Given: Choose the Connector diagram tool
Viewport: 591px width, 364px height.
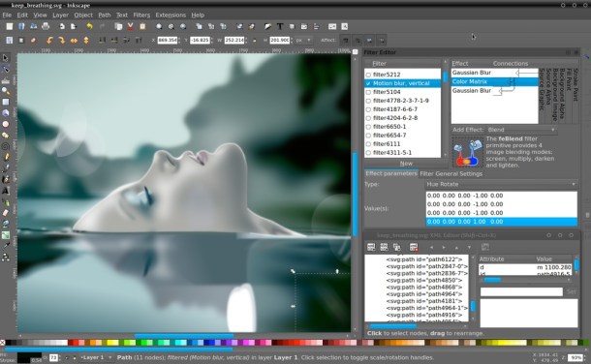Looking at the screenshot, I should click(x=5, y=258).
